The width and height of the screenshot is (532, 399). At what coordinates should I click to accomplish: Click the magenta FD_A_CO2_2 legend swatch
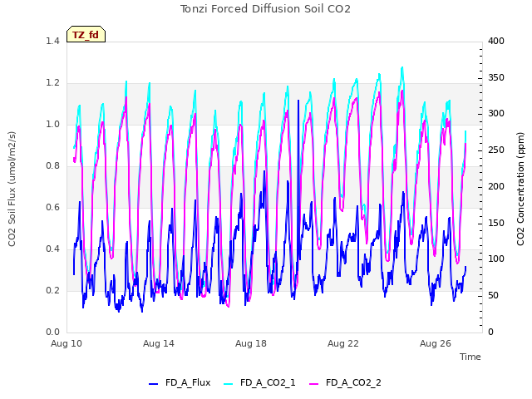(314, 384)
